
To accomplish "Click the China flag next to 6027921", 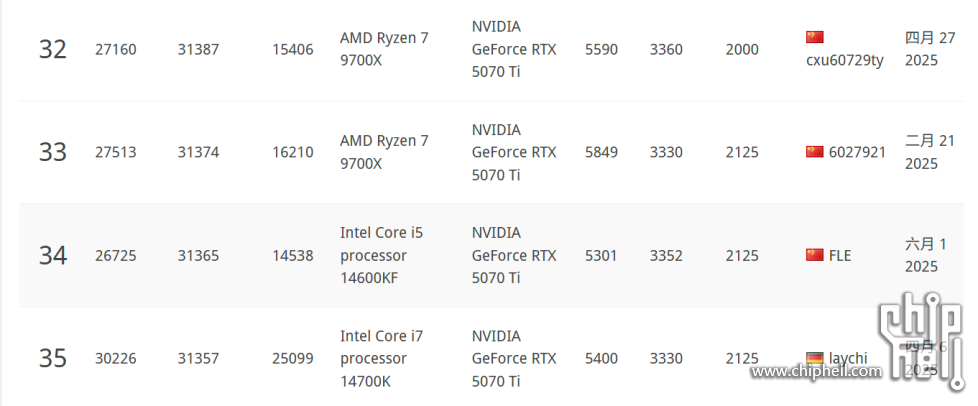I will coord(815,152).
